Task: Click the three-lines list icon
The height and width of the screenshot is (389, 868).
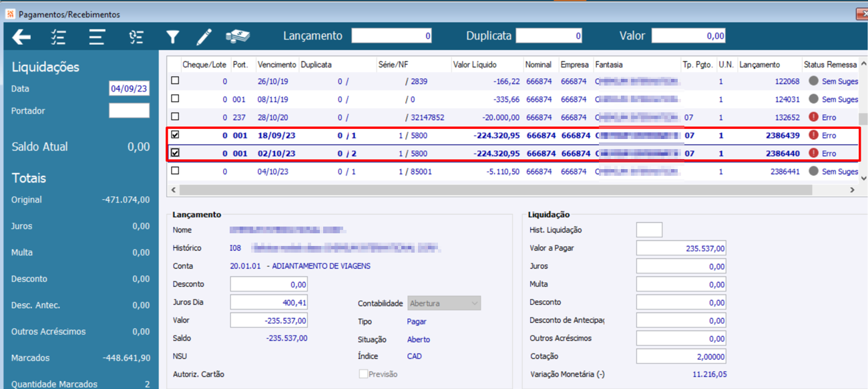Action: pos(97,37)
